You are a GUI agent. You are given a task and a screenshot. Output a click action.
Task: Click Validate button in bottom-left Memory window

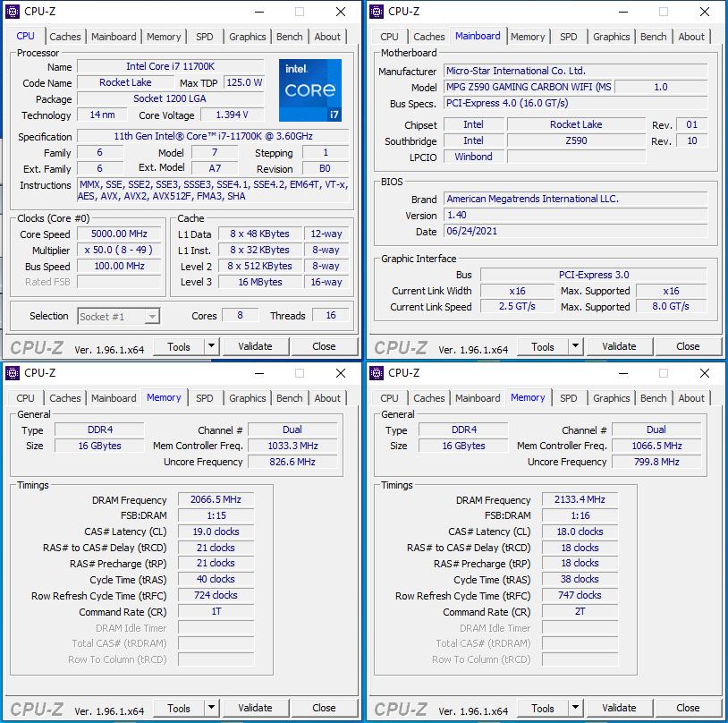coord(256,708)
